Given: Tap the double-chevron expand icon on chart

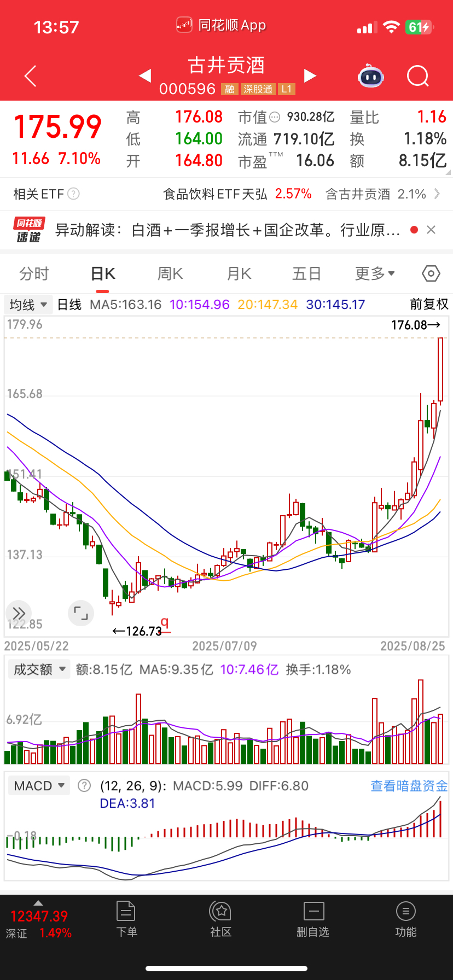Looking at the screenshot, I should 19,613.
